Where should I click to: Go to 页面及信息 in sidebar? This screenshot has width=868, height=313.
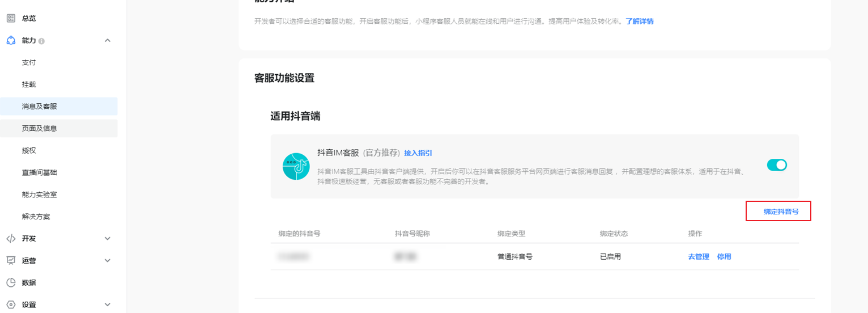coord(59,128)
